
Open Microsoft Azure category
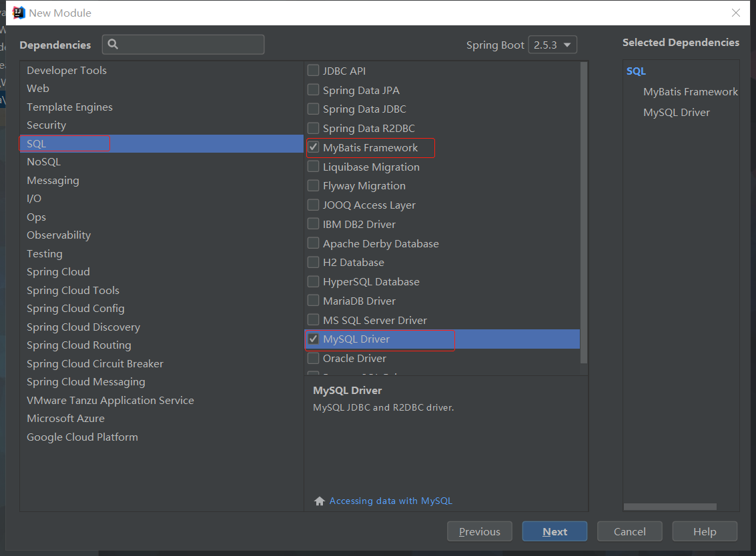tap(161, 418)
